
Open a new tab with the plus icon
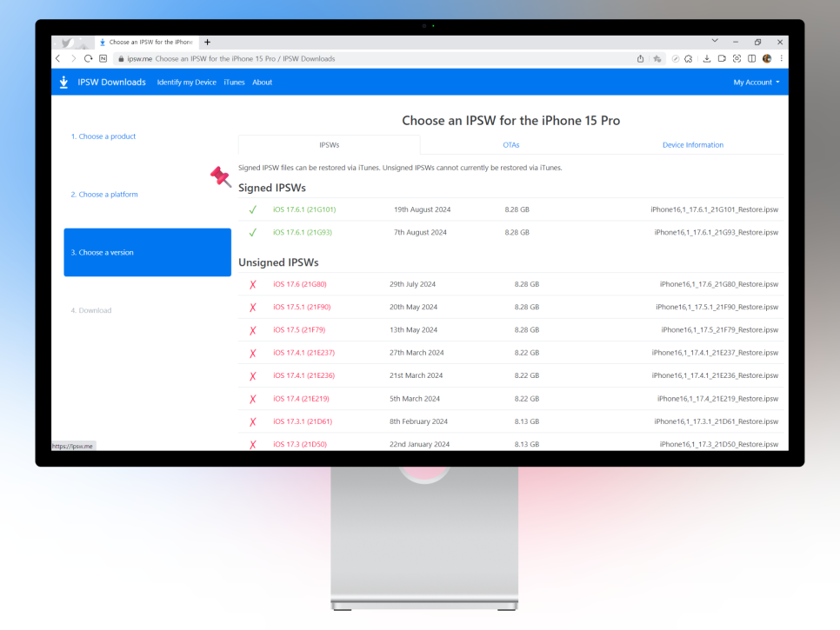(208, 42)
